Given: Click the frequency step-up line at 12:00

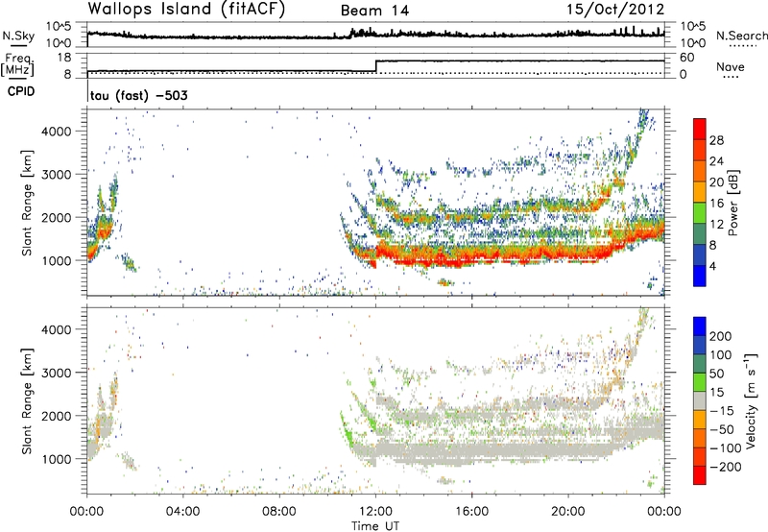Looking at the screenshot, I should coord(375,65).
